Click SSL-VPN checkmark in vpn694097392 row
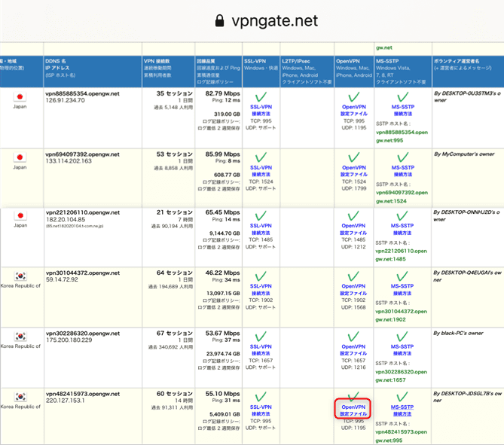Viewport: 504px width, 445px height. click(261, 157)
